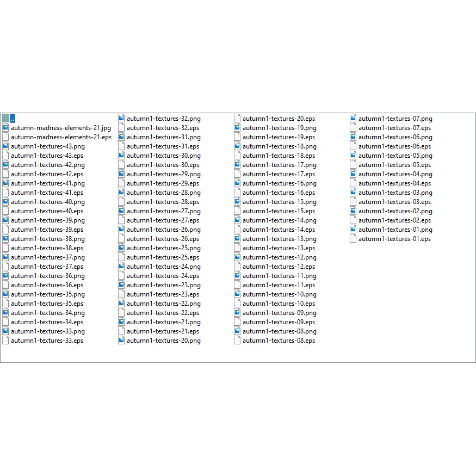Click file icon of autumn1-textures-05.eps
Image resolution: width=476 pixels, height=476 pixels.
tap(353, 164)
